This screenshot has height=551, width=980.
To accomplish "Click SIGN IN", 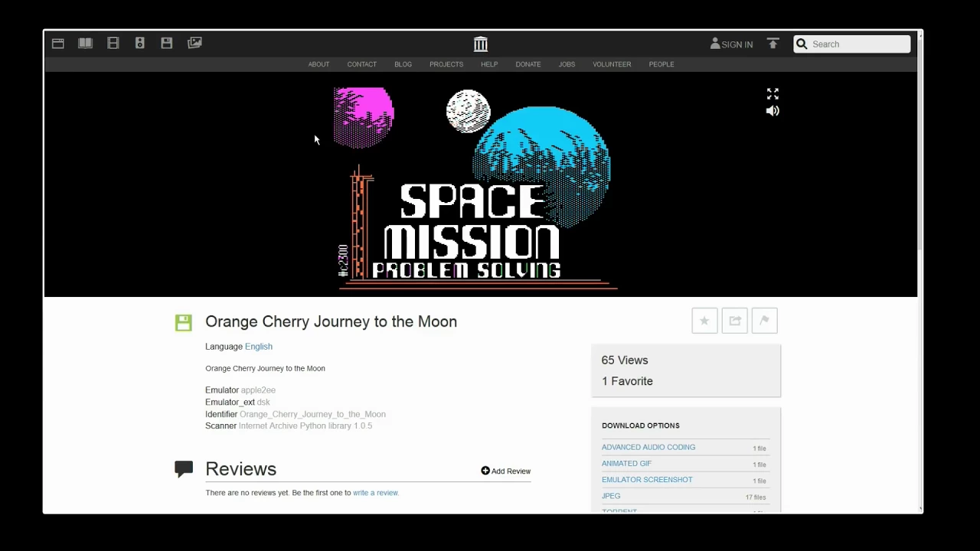I will (x=731, y=44).
